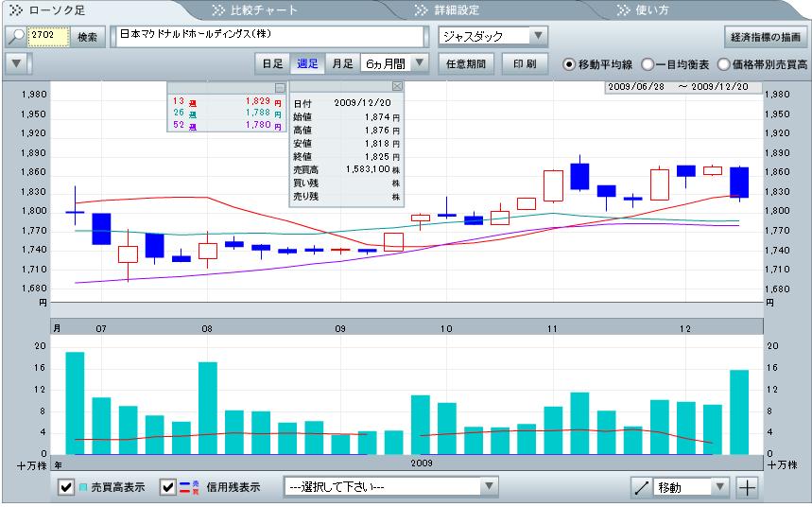Click the crosshair plus icon
812x507 pixels.
747,488
